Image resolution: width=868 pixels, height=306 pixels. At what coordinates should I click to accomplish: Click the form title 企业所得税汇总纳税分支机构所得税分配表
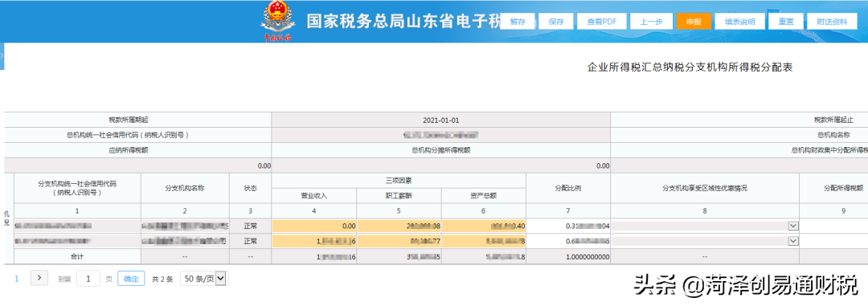click(690, 67)
